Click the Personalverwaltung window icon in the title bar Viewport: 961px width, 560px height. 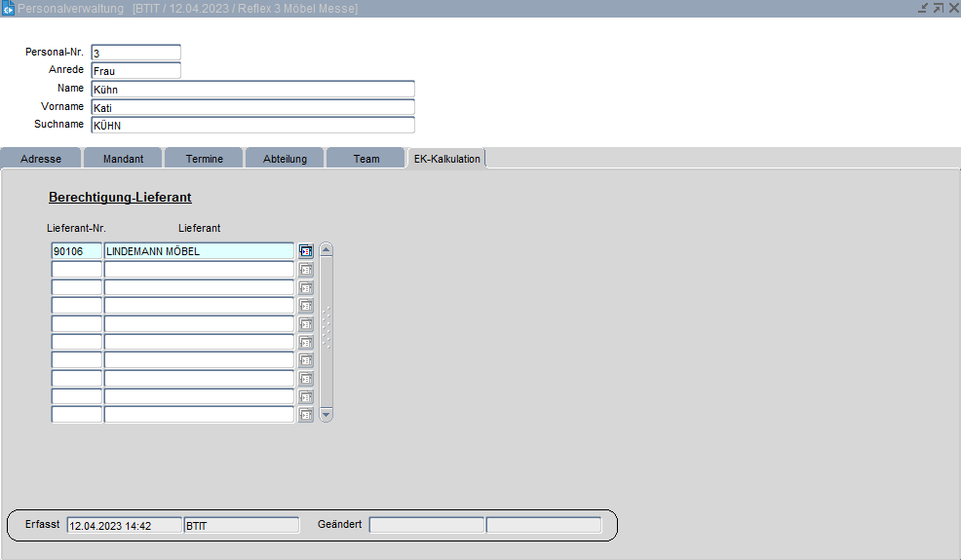[8, 8]
